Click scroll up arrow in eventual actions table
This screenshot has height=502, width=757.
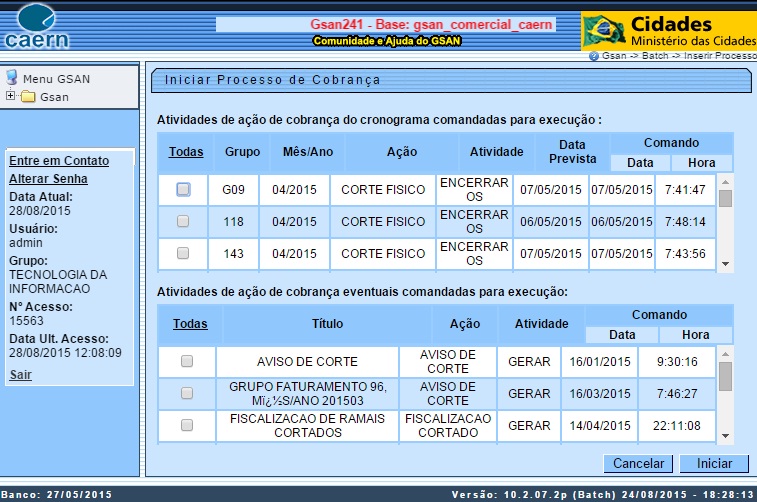point(725,352)
